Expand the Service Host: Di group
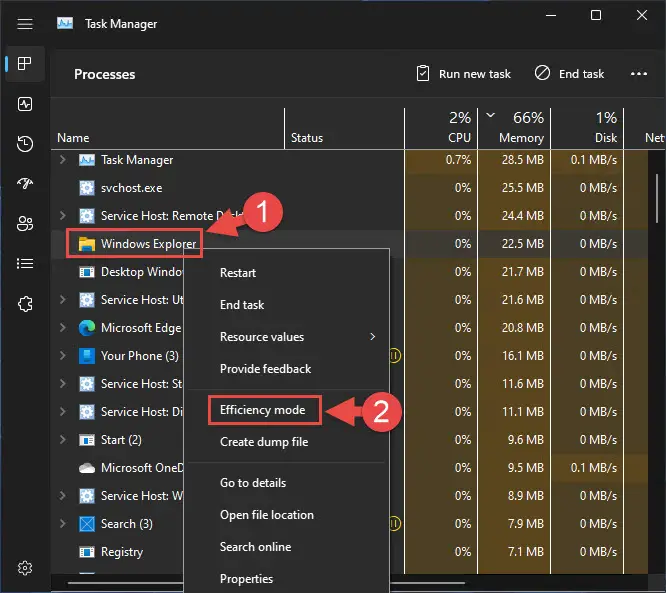This screenshot has width=666, height=593. (63, 412)
